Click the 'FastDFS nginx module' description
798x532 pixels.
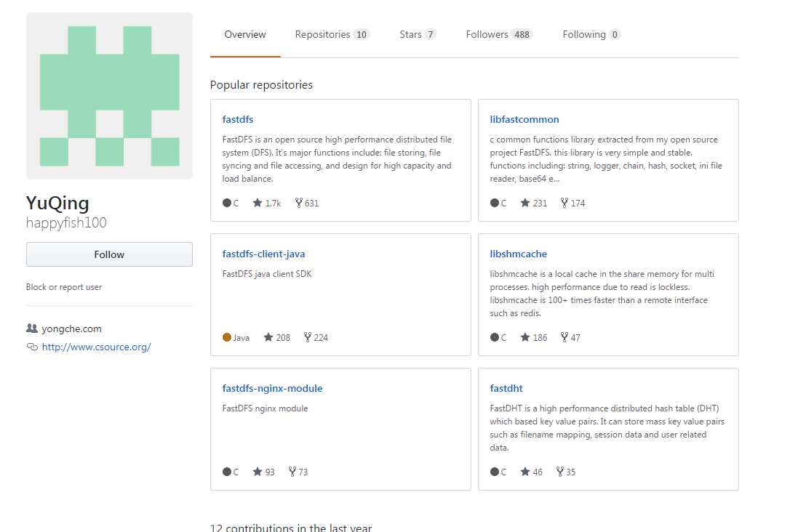pos(265,408)
